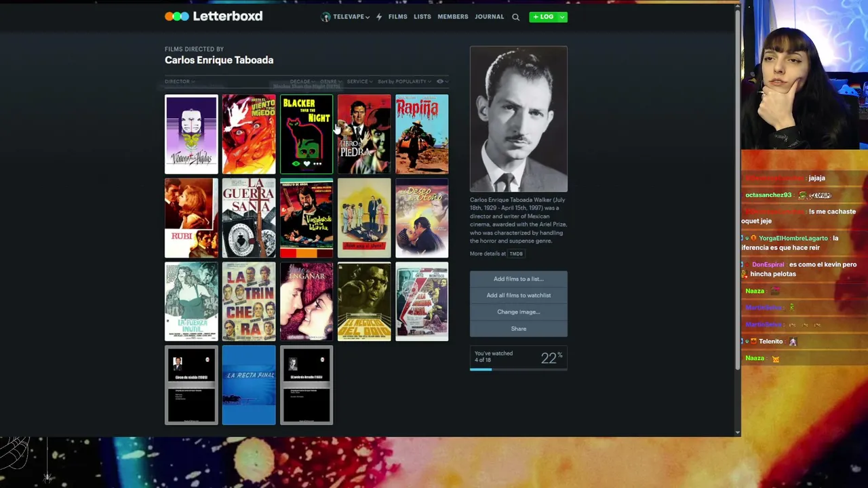868x488 pixels.
Task: Toggle the watched-films visibility eye filter
Action: (x=440, y=81)
